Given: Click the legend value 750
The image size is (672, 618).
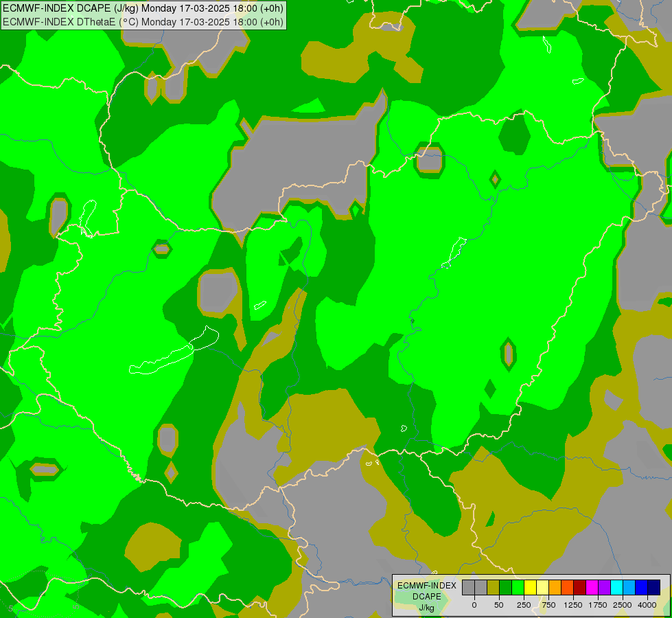Looking at the screenshot, I should pyautogui.click(x=548, y=605).
